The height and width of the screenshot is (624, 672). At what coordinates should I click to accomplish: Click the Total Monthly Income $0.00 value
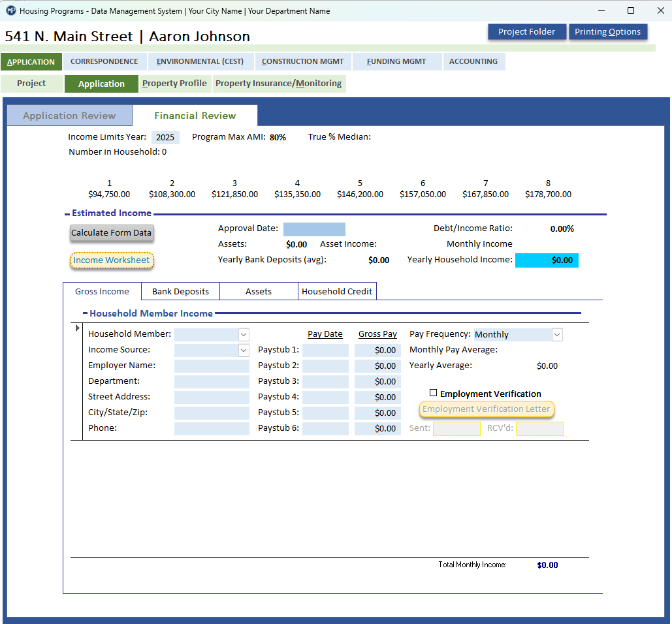click(x=547, y=565)
